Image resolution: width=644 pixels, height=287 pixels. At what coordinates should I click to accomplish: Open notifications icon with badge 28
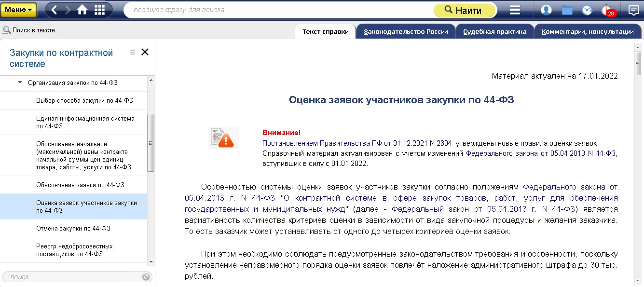tap(608, 11)
